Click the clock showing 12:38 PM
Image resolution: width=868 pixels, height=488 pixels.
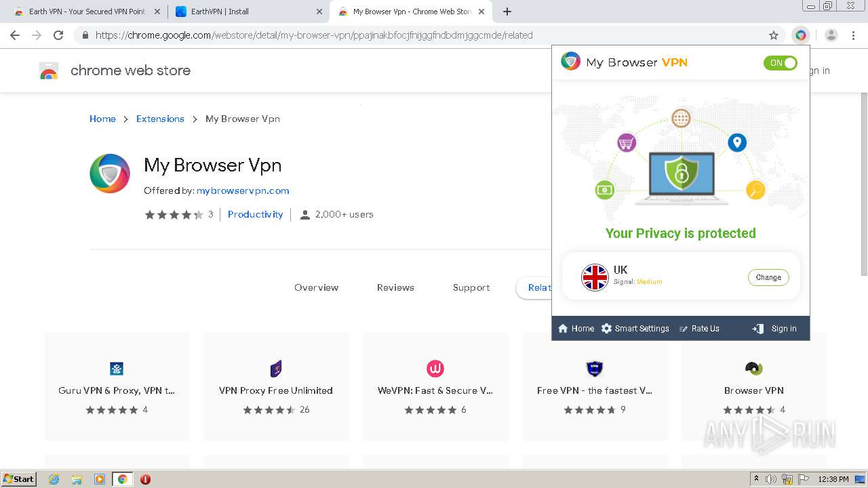[833, 479]
